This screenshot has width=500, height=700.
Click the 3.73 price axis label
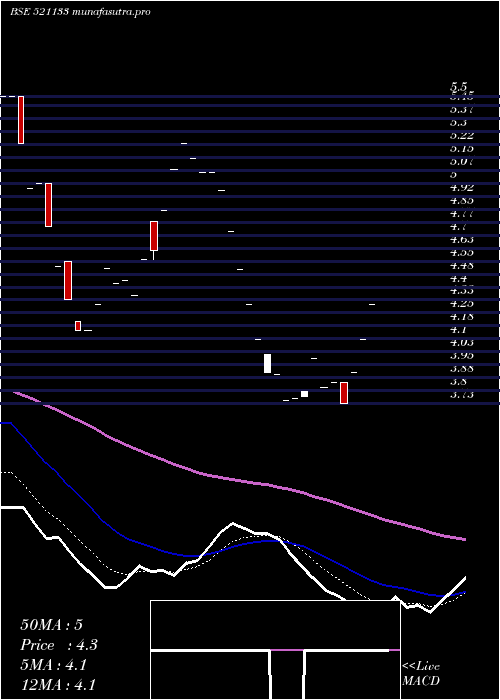click(x=462, y=395)
